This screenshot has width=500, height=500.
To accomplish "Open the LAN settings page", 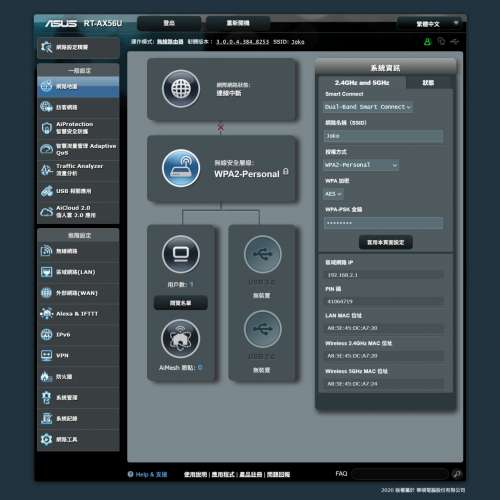I will [x=78, y=272].
